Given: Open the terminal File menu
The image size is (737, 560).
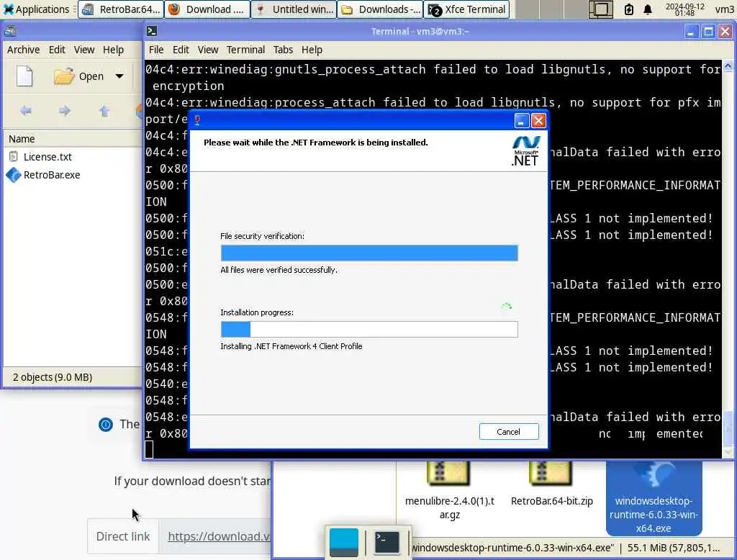Looking at the screenshot, I should 156,50.
